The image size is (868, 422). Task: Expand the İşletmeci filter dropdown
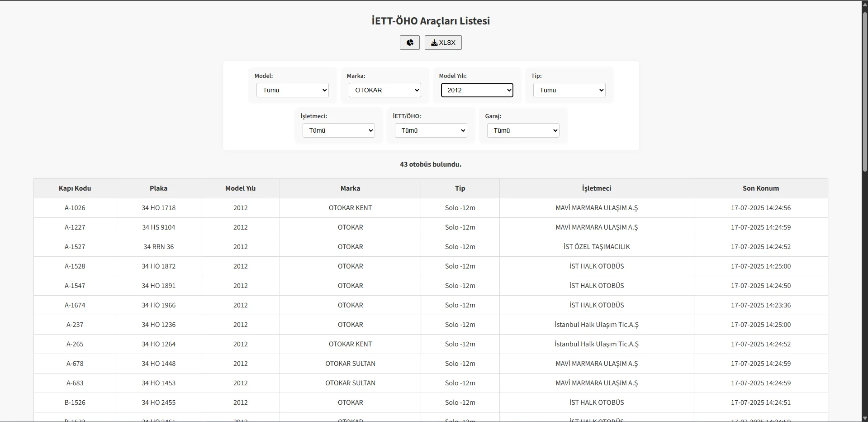338,130
